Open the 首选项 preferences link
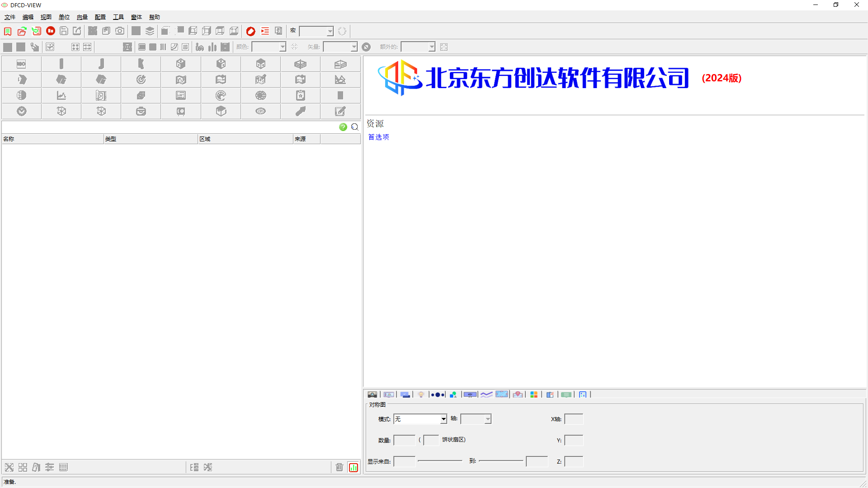Screen dimensions: 868x488 click(x=378, y=137)
